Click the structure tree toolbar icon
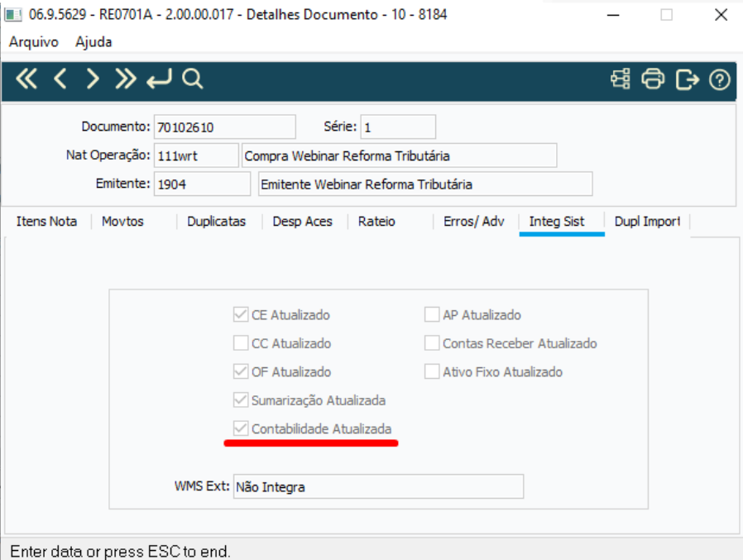743x560 pixels. [621, 79]
